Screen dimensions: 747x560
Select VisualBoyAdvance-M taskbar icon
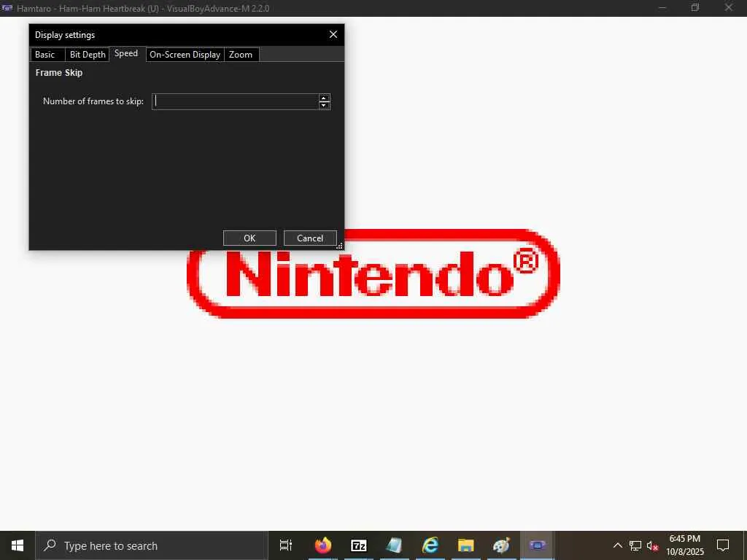(x=538, y=545)
